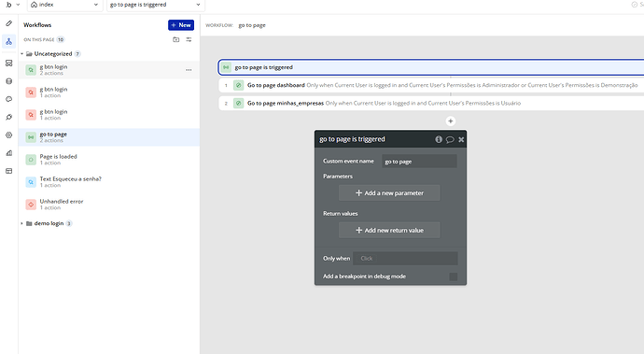Toggle Add a breakpoint in debug mode
Viewport: 644px width, 354px height.
coord(454,276)
